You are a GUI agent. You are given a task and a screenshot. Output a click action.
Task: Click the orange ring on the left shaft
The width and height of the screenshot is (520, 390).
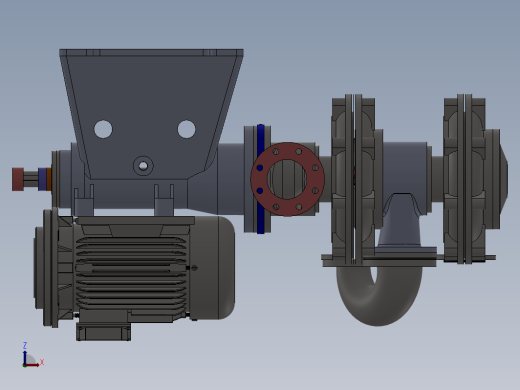[x=49, y=179]
